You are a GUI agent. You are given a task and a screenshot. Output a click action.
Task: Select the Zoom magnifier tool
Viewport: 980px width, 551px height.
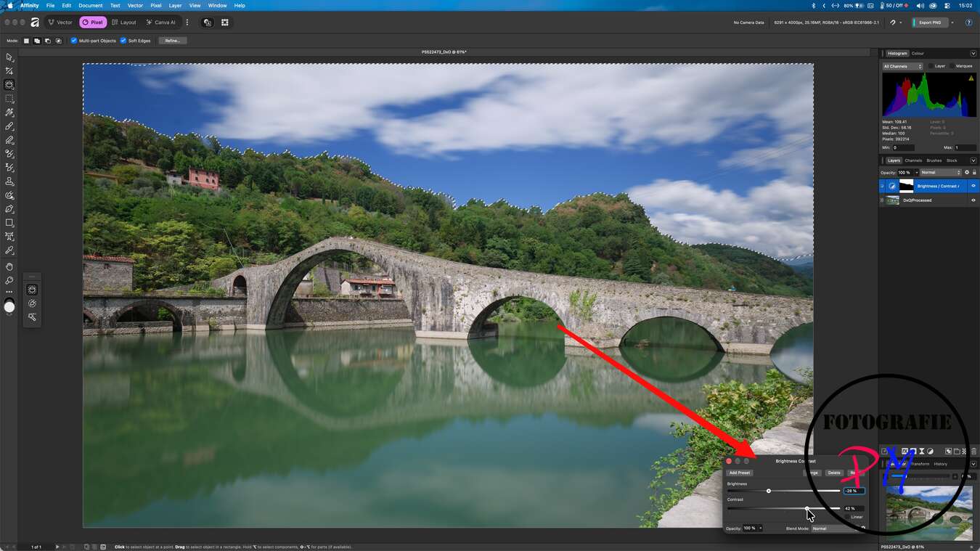[9, 280]
